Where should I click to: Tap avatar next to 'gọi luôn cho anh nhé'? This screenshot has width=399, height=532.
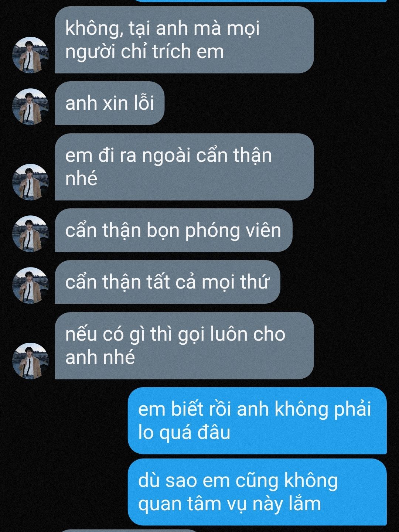coord(31,361)
